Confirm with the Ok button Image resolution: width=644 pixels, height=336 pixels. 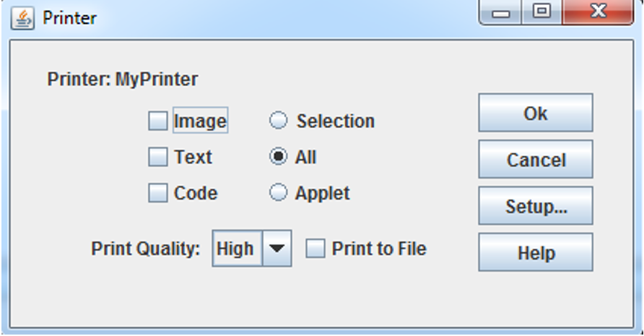pos(536,113)
